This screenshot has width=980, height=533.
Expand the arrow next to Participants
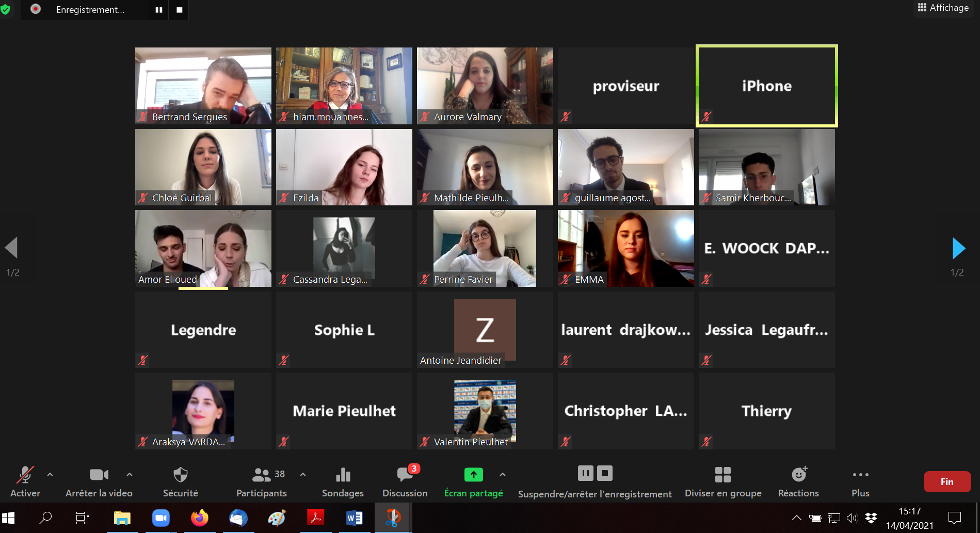pyautogui.click(x=303, y=474)
